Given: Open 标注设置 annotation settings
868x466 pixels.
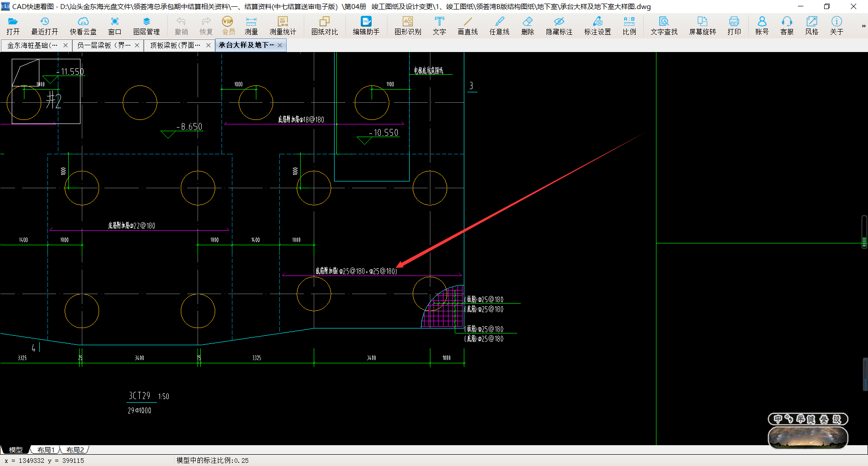Looking at the screenshot, I should pos(598,26).
